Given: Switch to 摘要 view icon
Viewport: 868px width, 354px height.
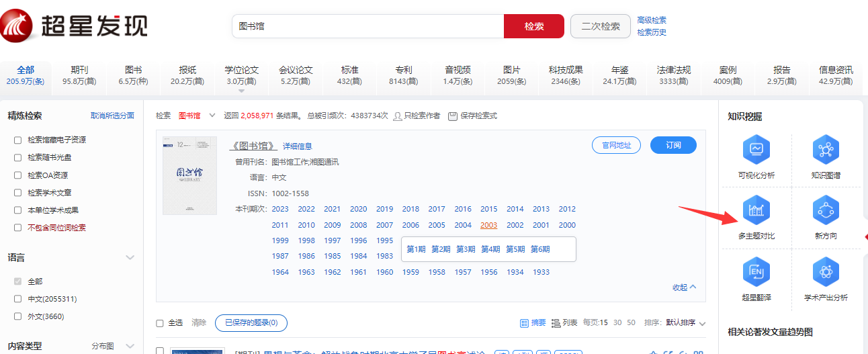Looking at the screenshot, I should [x=524, y=323].
